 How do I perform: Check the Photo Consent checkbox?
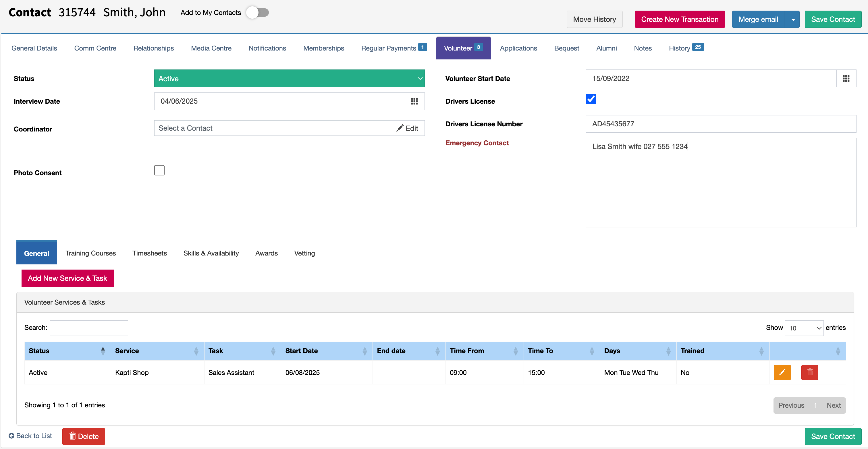point(159,170)
